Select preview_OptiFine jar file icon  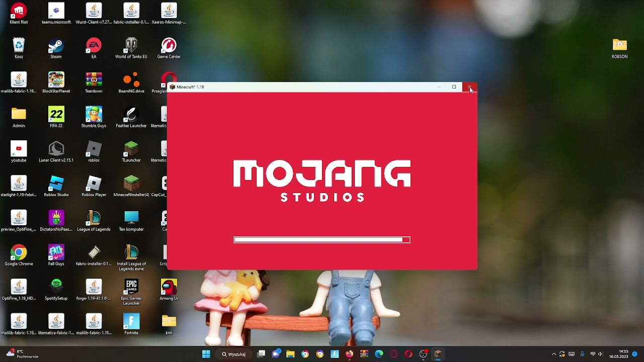click(x=19, y=221)
